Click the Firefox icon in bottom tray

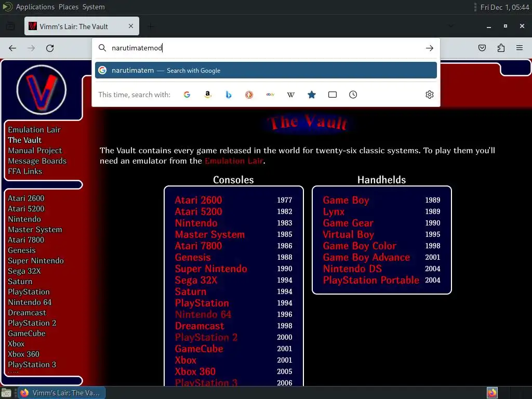tap(492, 393)
